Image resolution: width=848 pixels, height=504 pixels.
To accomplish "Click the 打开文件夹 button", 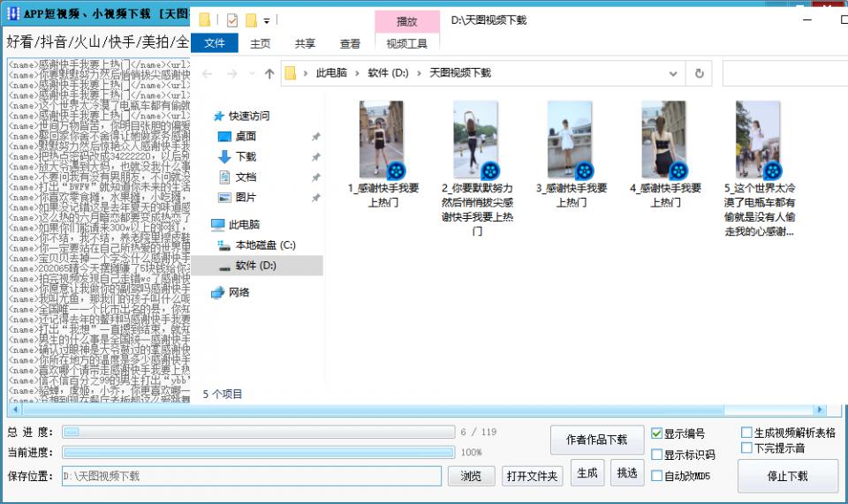I will coord(532,476).
